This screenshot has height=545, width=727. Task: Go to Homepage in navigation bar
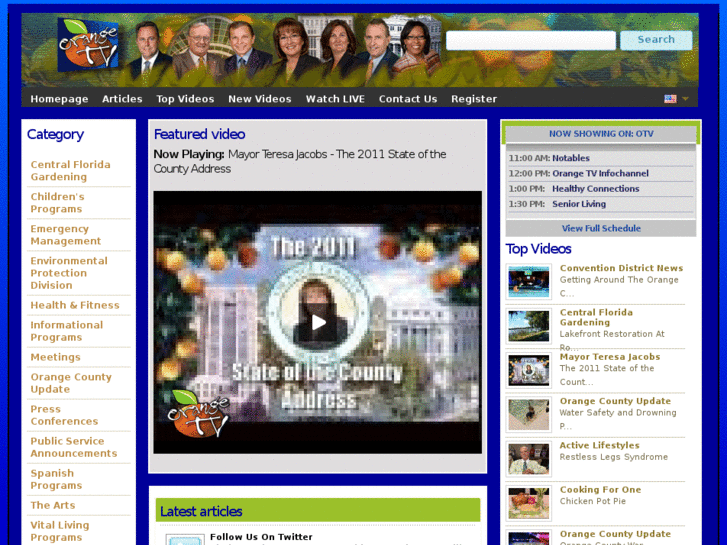point(59,99)
